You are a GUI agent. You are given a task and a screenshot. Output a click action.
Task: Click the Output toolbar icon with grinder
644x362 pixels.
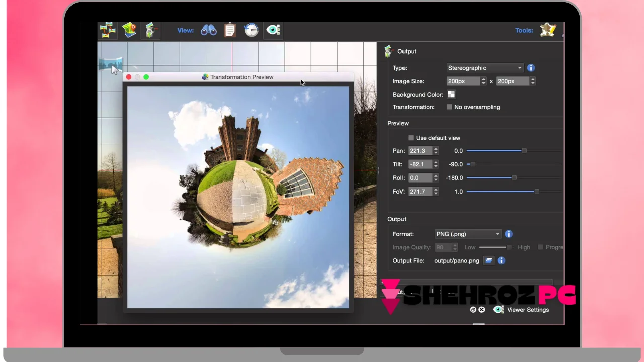pos(150,30)
